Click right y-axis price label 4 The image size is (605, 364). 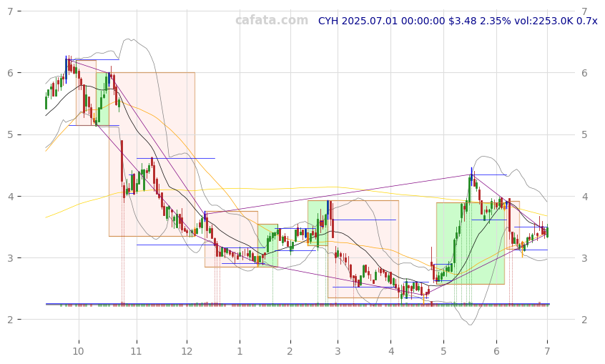(584, 196)
